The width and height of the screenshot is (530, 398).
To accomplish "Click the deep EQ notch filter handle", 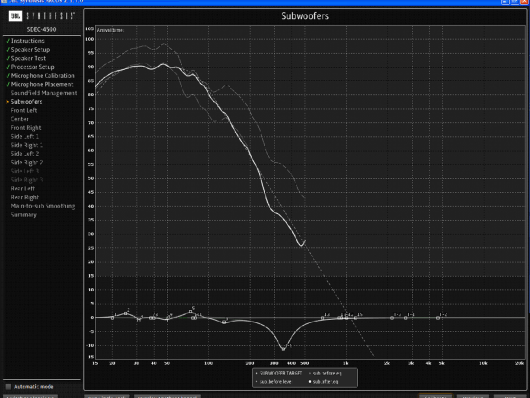I will (283, 348).
